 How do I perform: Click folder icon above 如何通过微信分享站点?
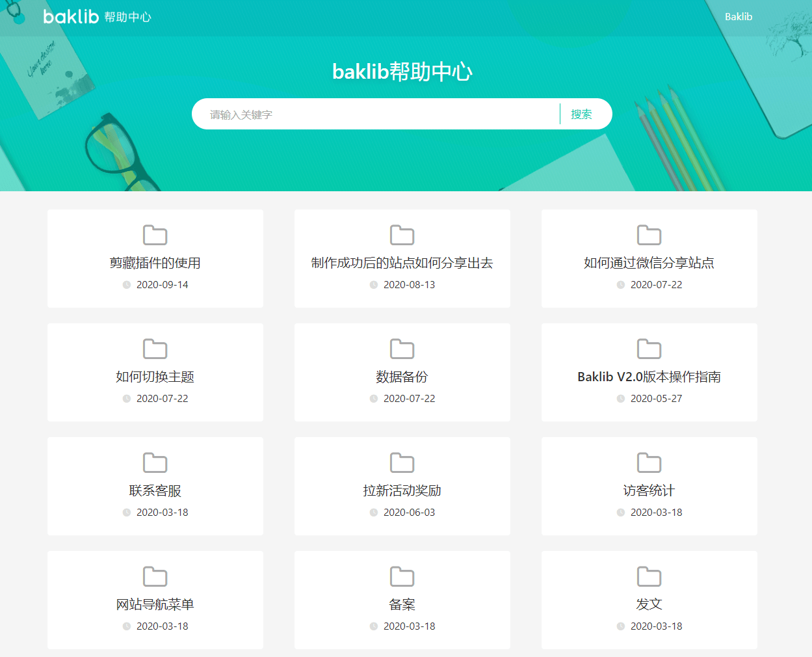(649, 235)
